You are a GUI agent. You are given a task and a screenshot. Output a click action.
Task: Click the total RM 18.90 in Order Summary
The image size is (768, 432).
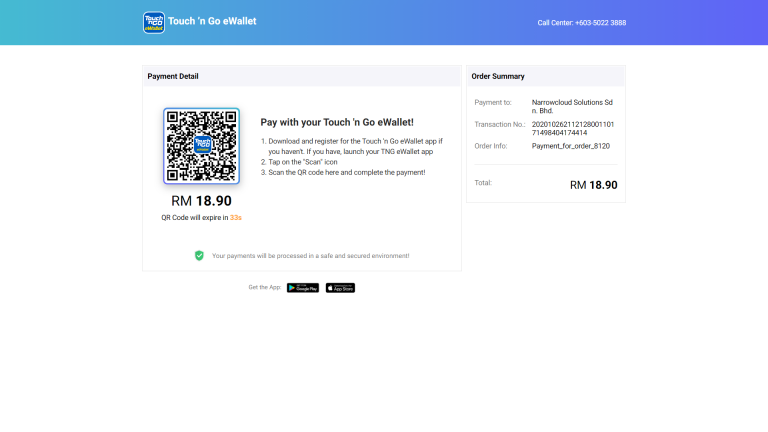point(594,185)
